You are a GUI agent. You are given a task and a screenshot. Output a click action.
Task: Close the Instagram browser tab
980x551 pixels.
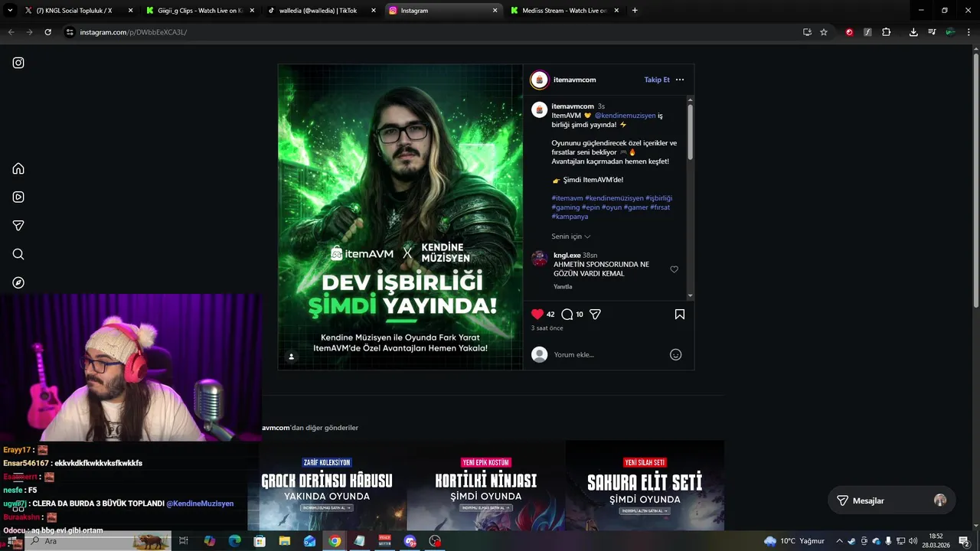[495, 11]
